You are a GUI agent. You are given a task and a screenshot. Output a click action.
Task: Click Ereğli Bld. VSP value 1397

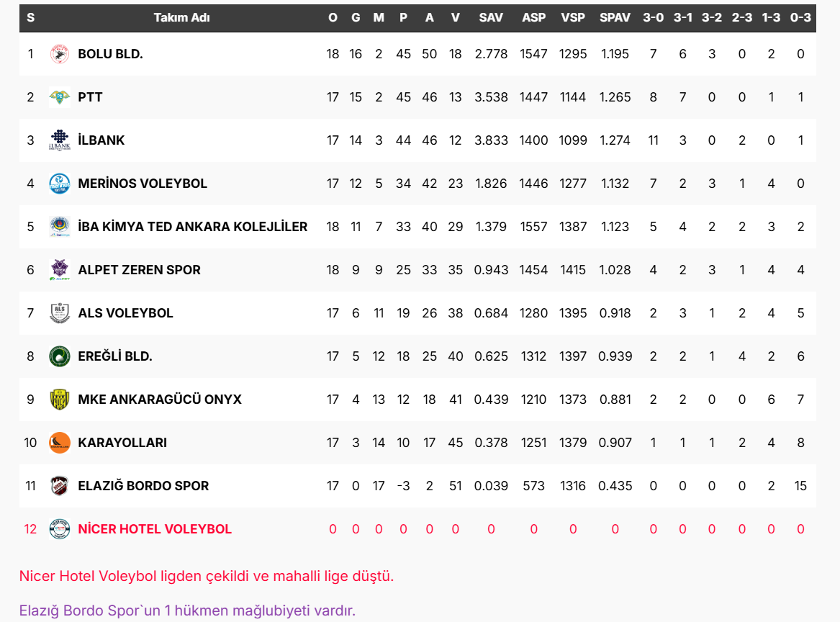pos(573,356)
